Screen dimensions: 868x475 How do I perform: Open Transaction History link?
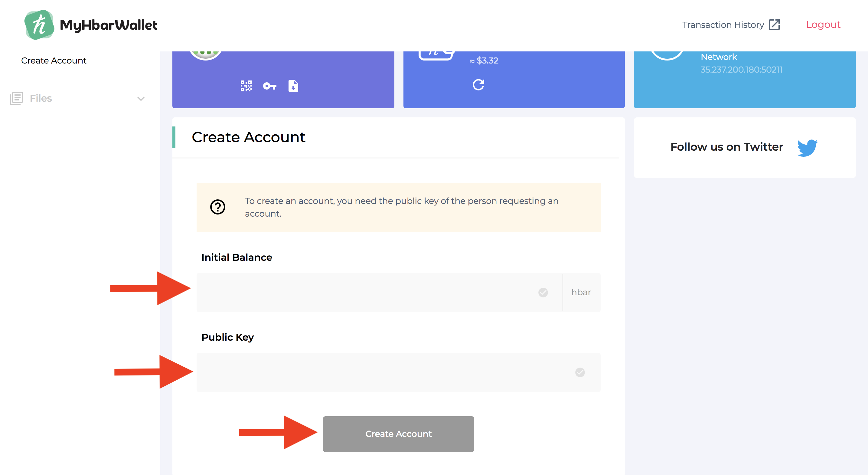723,25
